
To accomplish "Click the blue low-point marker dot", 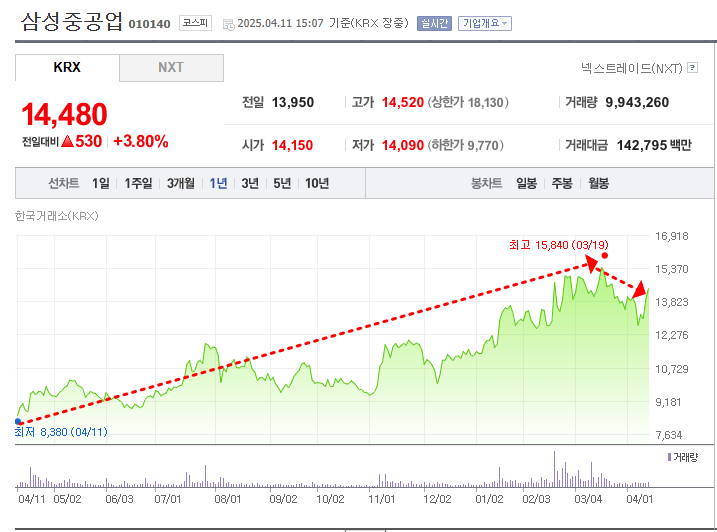I will pos(18,421).
